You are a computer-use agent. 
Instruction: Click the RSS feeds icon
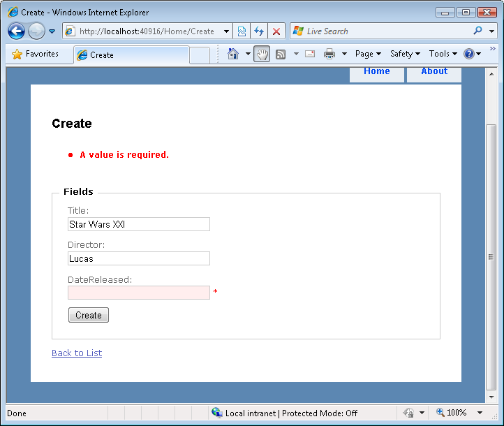(281, 54)
